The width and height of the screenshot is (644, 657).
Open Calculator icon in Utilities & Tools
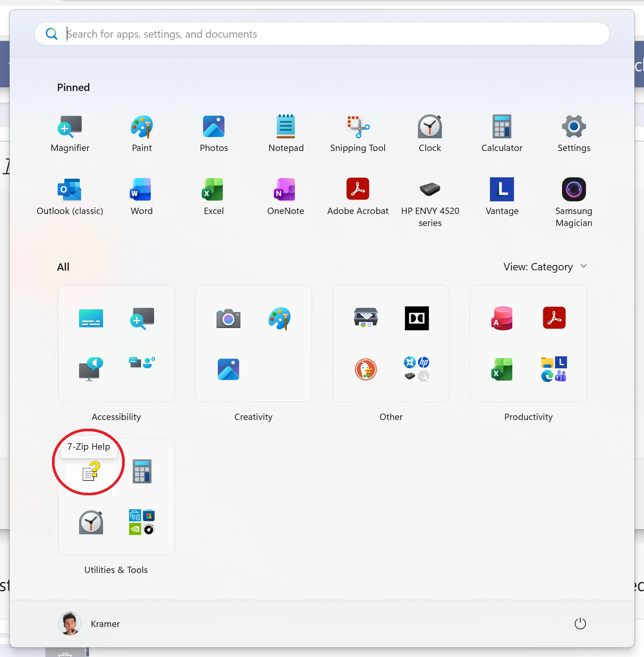click(x=142, y=471)
